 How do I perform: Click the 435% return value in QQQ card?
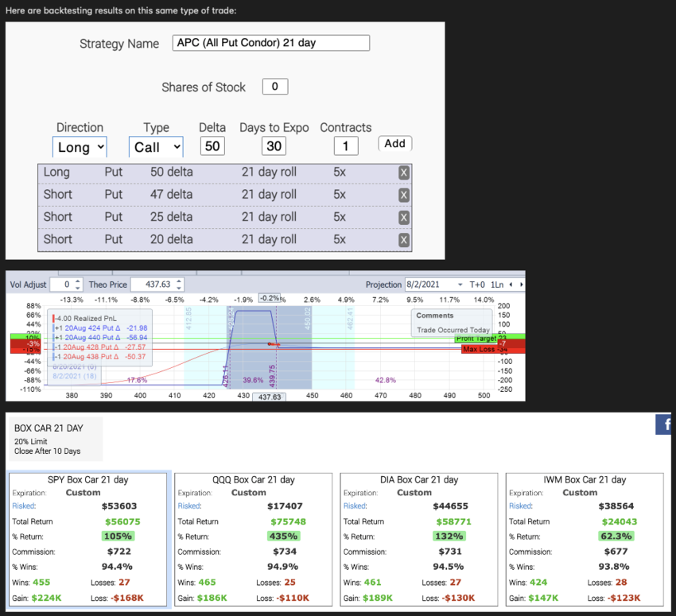tap(284, 537)
